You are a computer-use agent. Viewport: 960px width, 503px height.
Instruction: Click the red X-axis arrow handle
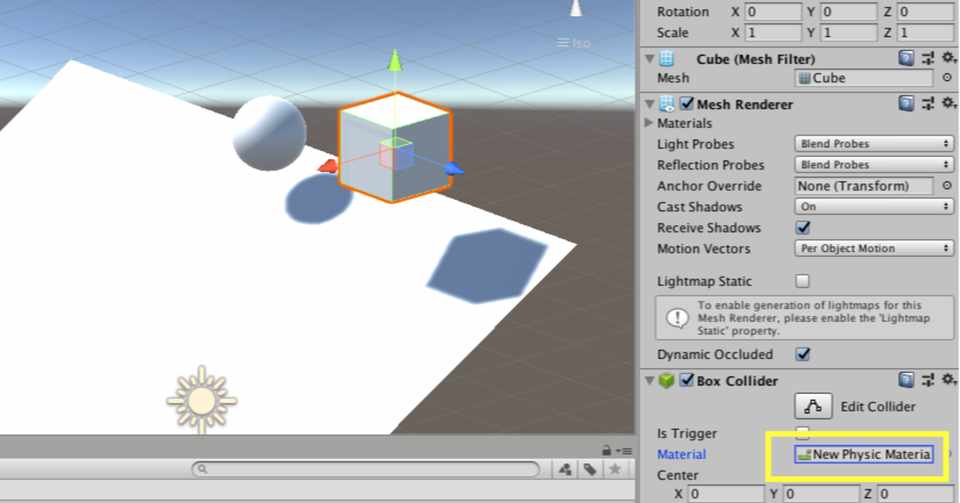tap(328, 166)
